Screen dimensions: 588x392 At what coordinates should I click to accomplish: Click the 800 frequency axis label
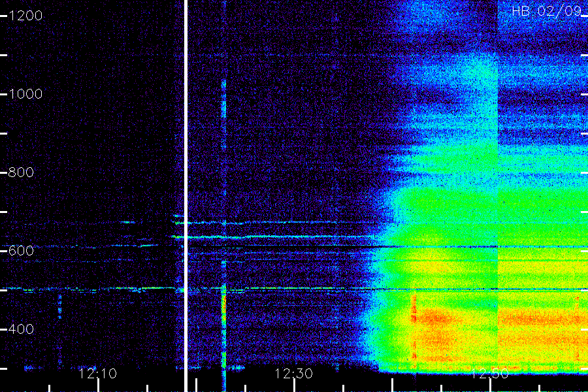coord(21,172)
